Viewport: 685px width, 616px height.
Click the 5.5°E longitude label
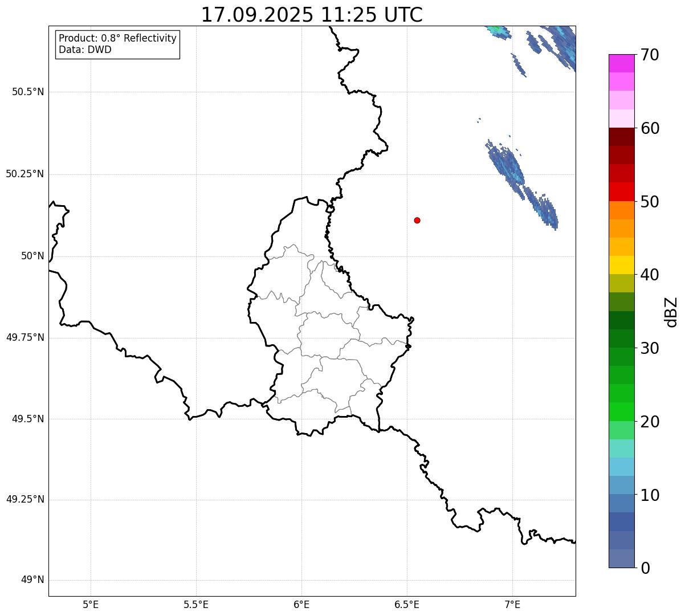coord(196,604)
